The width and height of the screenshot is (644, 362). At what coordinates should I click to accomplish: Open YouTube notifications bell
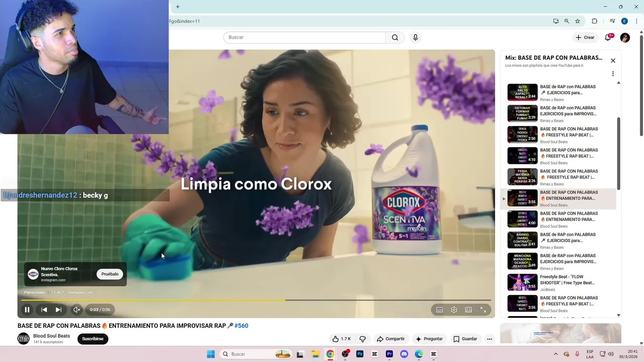608,38
